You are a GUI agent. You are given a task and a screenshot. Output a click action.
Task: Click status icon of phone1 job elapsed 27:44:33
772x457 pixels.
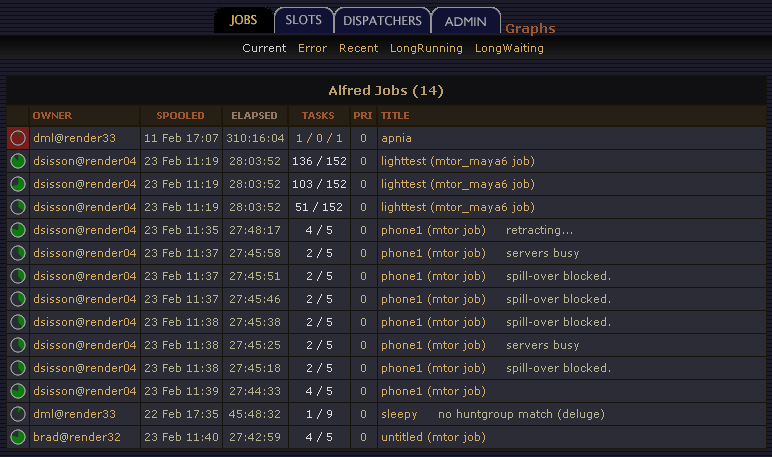pos(18,391)
